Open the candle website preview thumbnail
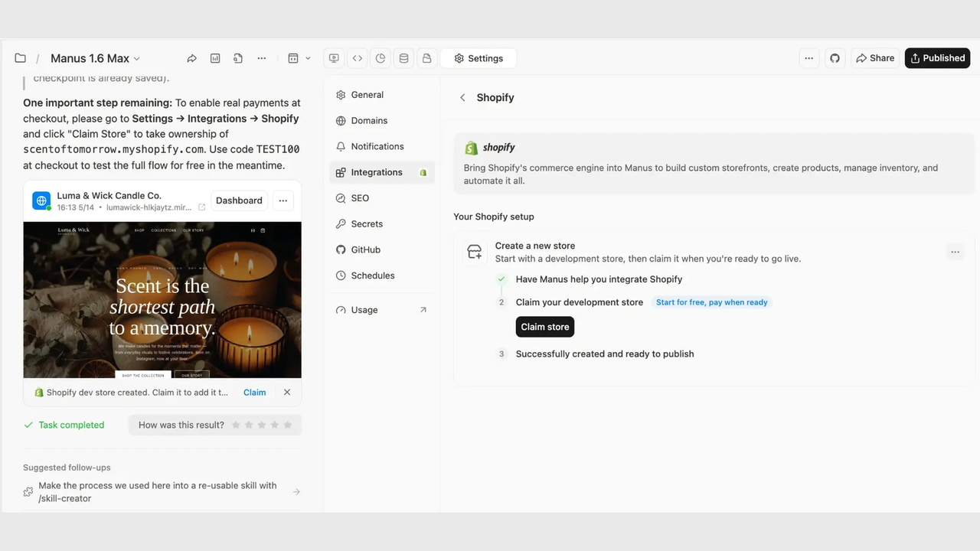Screen dimensions: 980x551 coord(162,300)
